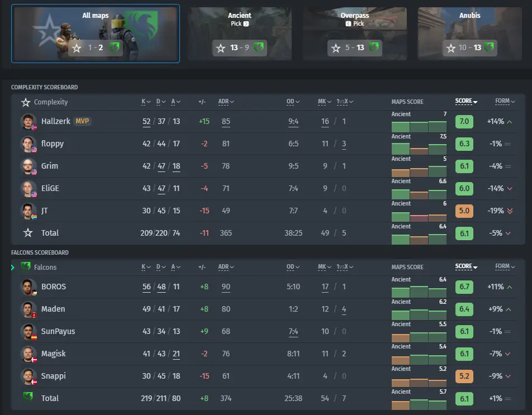
Task: Sort Falcons table by ADR
Action: click(226, 267)
